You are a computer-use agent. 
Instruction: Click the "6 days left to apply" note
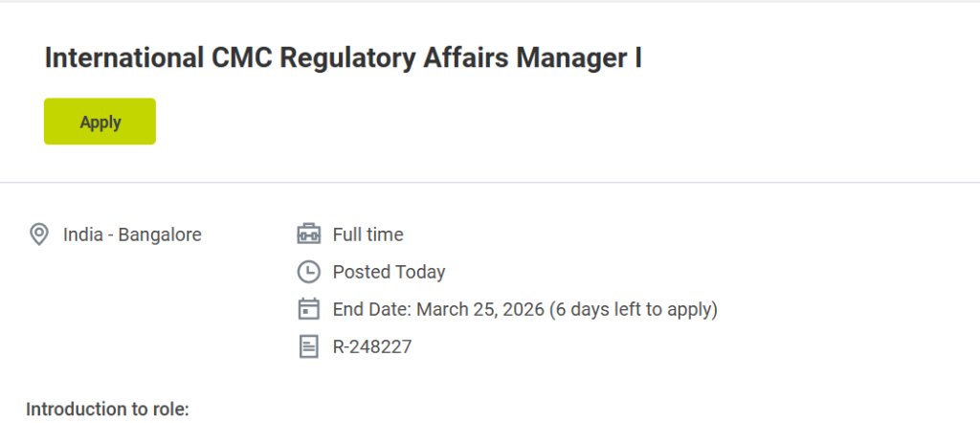[x=634, y=309]
